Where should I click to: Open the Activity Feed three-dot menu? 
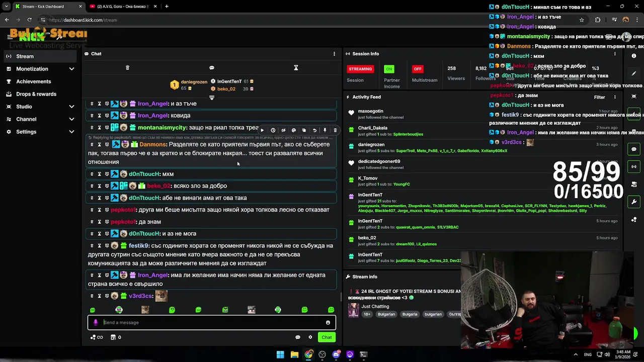[615, 97]
